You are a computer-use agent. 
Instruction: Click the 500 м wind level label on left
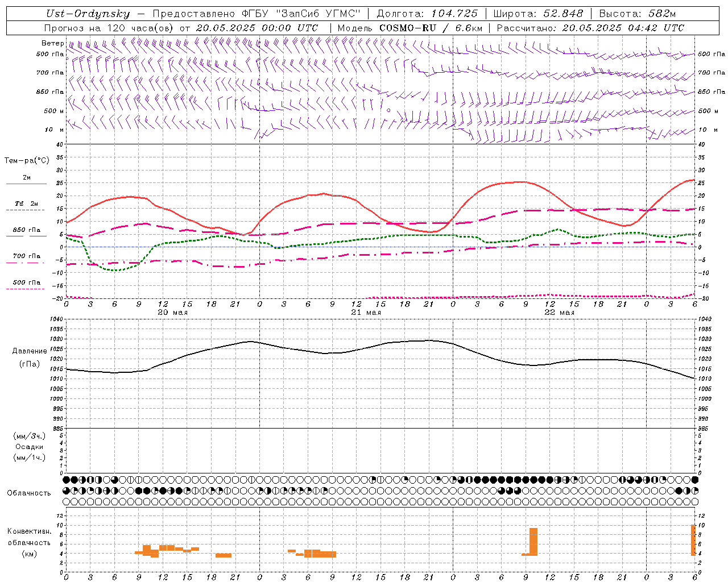point(54,111)
